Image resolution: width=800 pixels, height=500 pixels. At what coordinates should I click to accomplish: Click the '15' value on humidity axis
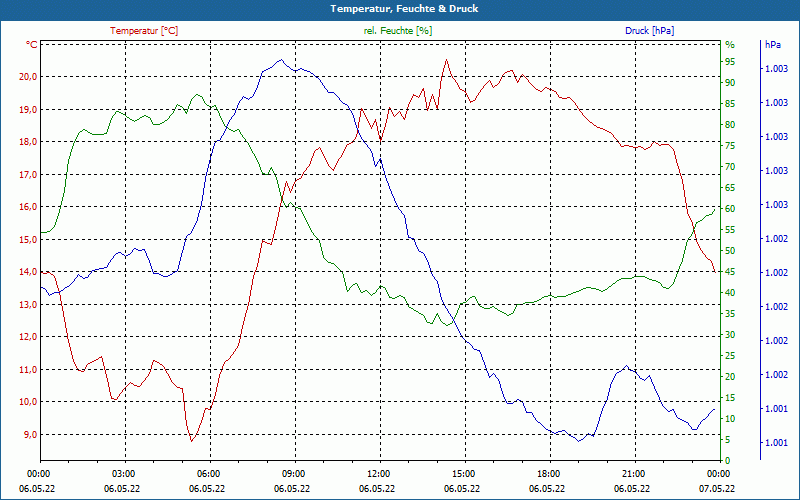pos(730,397)
